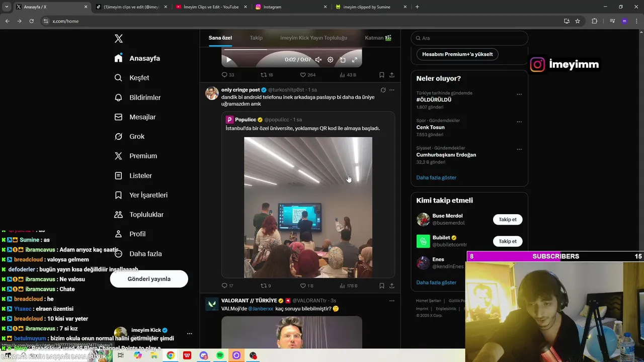Image resolution: width=644 pixels, height=362 pixels.
Task: Open Premium in the sidebar
Action: [x=135, y=156]
